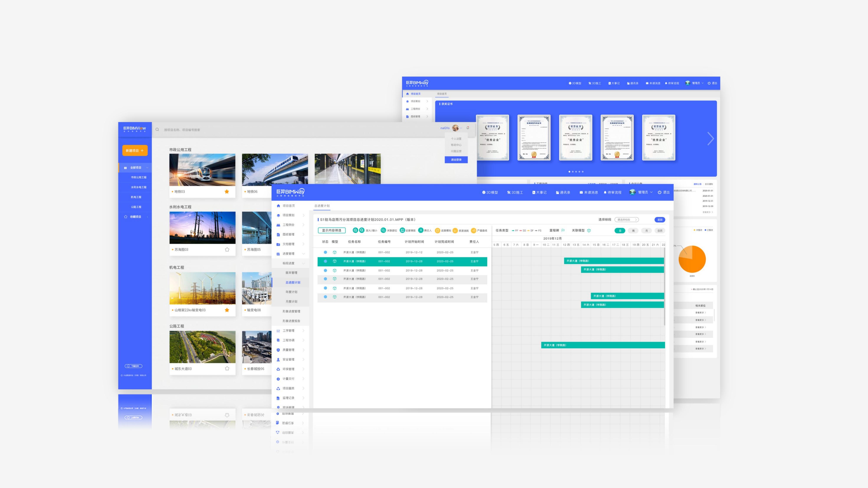Click next arrow in certificate carousel
The height and width of the screenshot is (488, 868).
(x=710, y=138)
